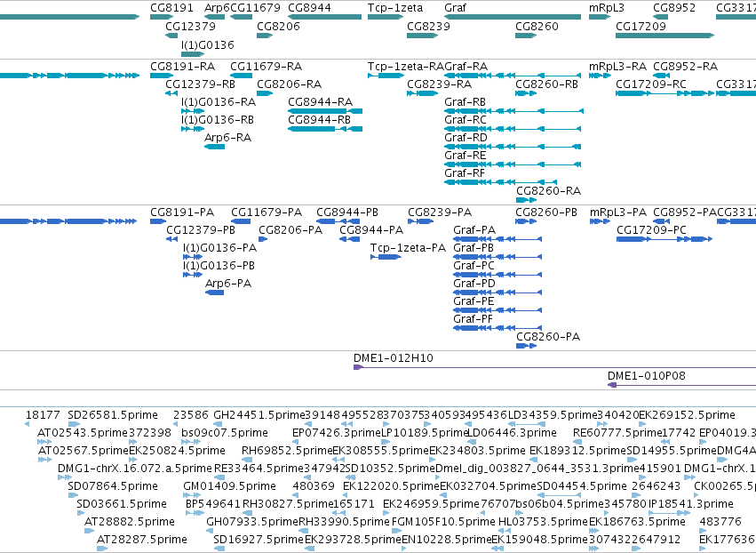Select protein CG8260-PA
The width and height of the screenshot is (756, 553).
[526, 346]
